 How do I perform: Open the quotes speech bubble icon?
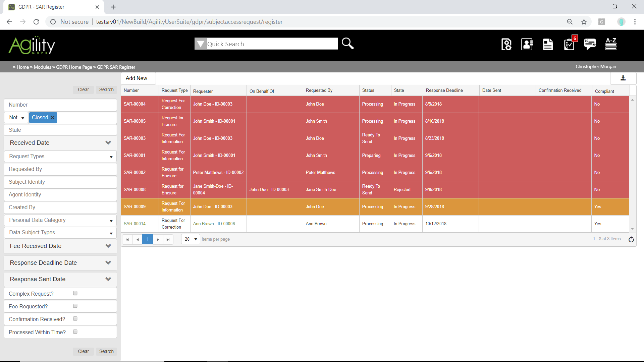(x=590, y=44)
